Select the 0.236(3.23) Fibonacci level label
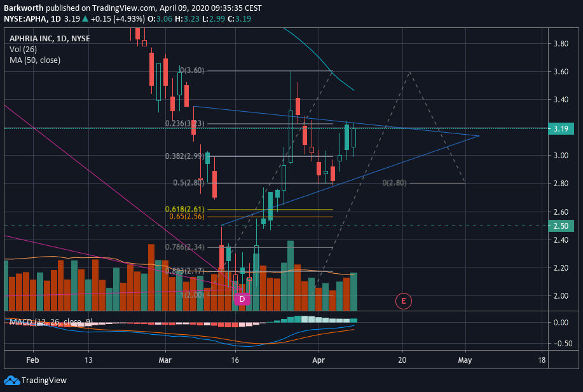Viewport: 583px width, 392px height. click(185, 123)
